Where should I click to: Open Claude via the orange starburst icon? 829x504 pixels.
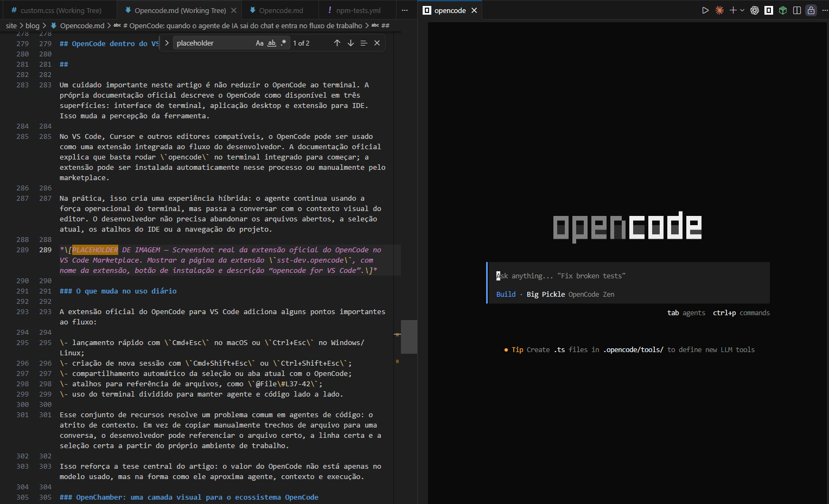pos(719,10)
